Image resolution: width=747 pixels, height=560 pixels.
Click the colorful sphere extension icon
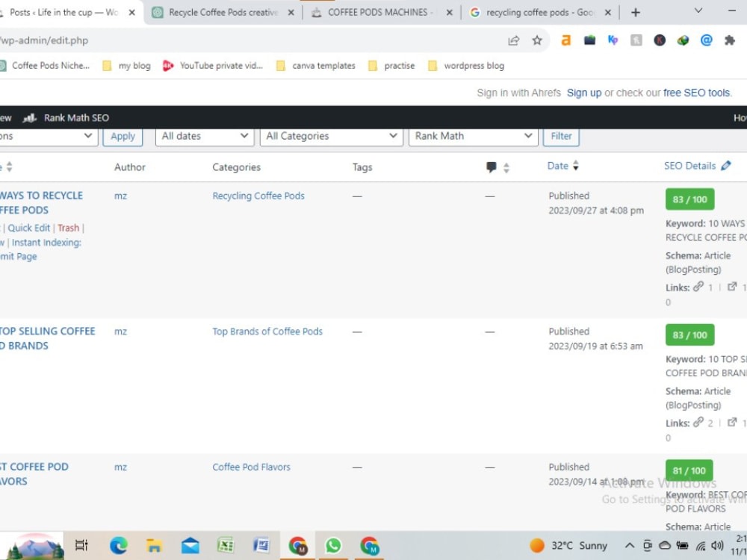[x=683, y=40]
